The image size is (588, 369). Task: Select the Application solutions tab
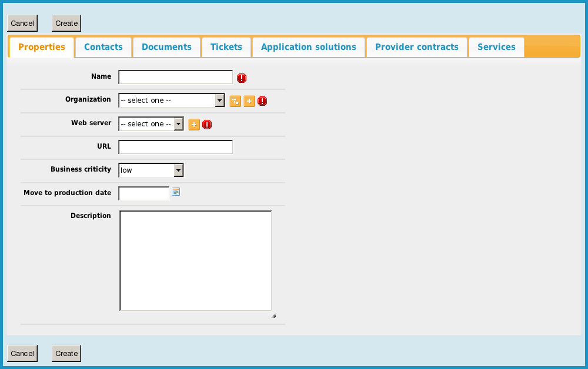(x=309, y=47)
